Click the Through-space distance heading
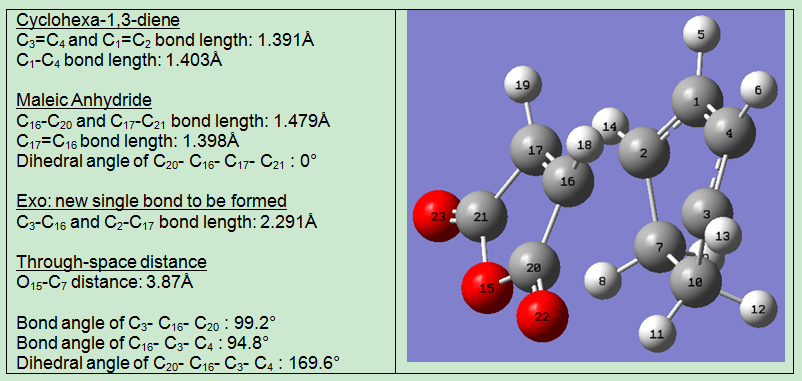This screenshot has width=802, height=381. 112,262
